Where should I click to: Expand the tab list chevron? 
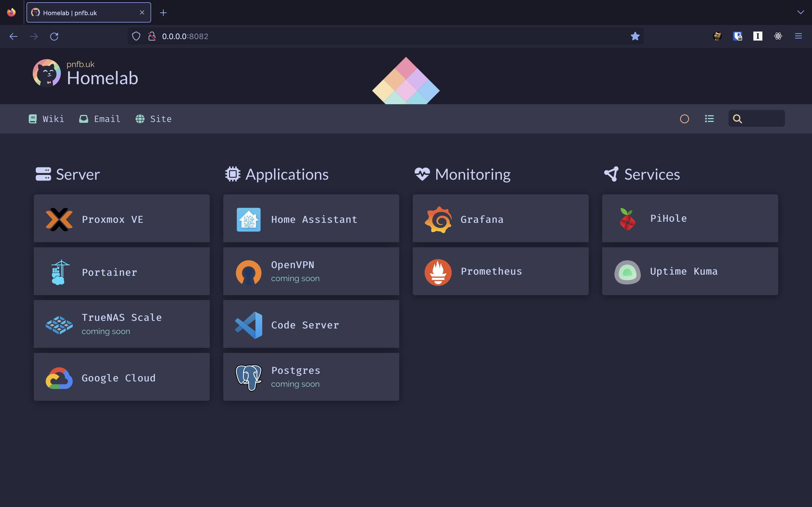pyautogui.click(x=800, y=12)
